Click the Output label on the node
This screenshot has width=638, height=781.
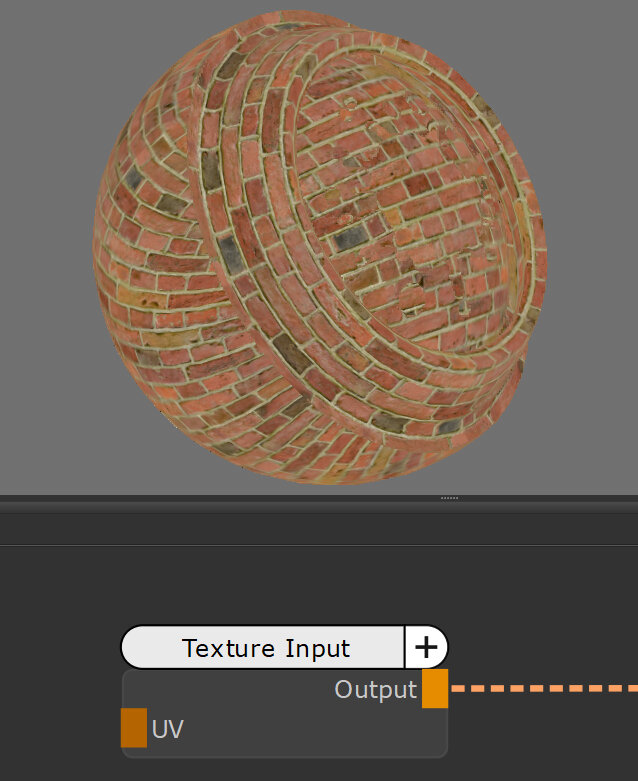point(375,690)
